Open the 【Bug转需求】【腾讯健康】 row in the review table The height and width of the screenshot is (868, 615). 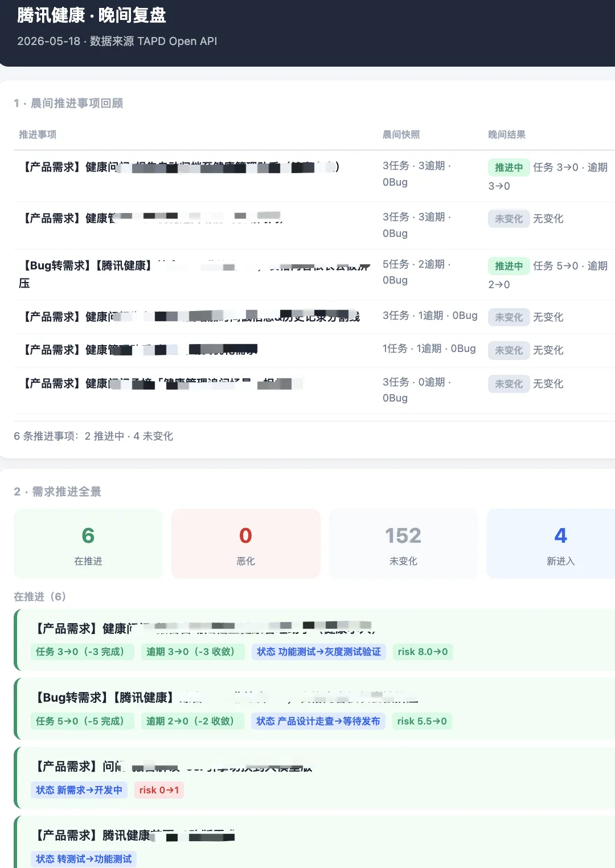coord(314,275)
